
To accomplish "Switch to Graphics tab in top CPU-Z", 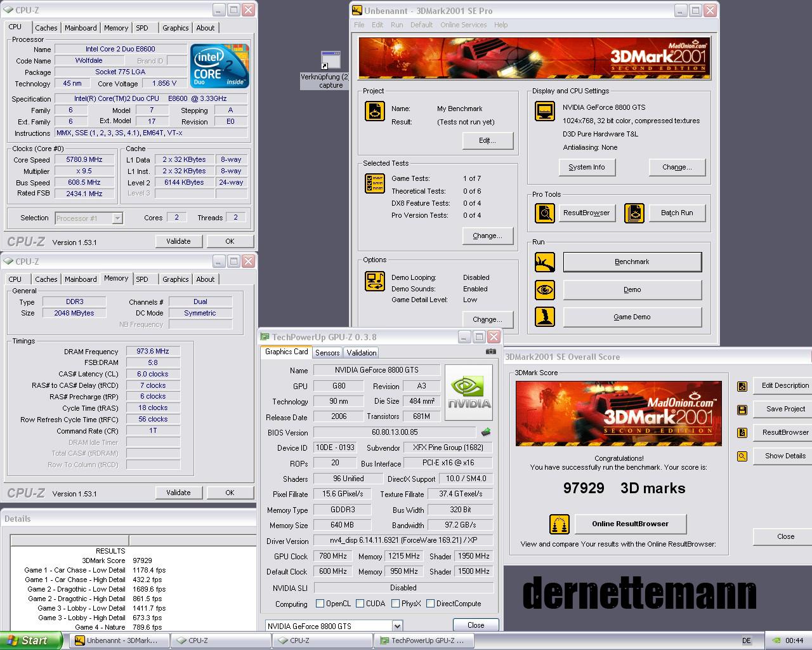I will (175, 28).
